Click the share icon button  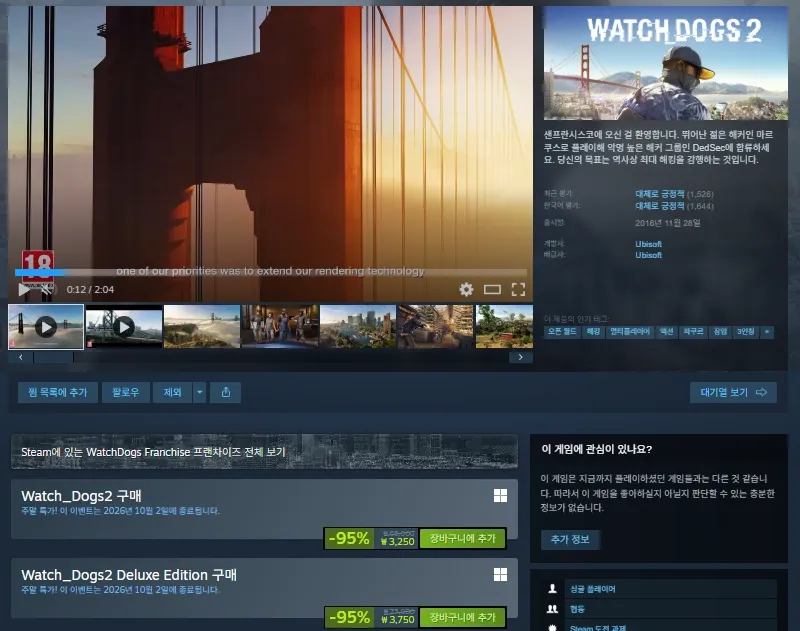226,392
